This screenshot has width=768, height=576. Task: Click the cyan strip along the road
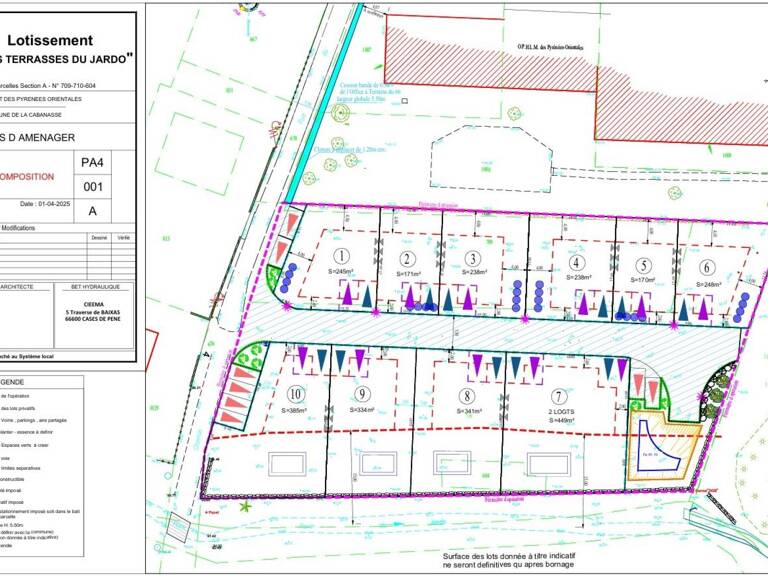pos(324,103)
